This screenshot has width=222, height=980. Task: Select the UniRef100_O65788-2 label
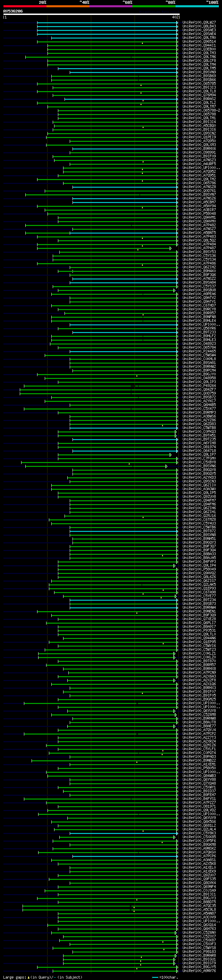(x=201, y=110)
